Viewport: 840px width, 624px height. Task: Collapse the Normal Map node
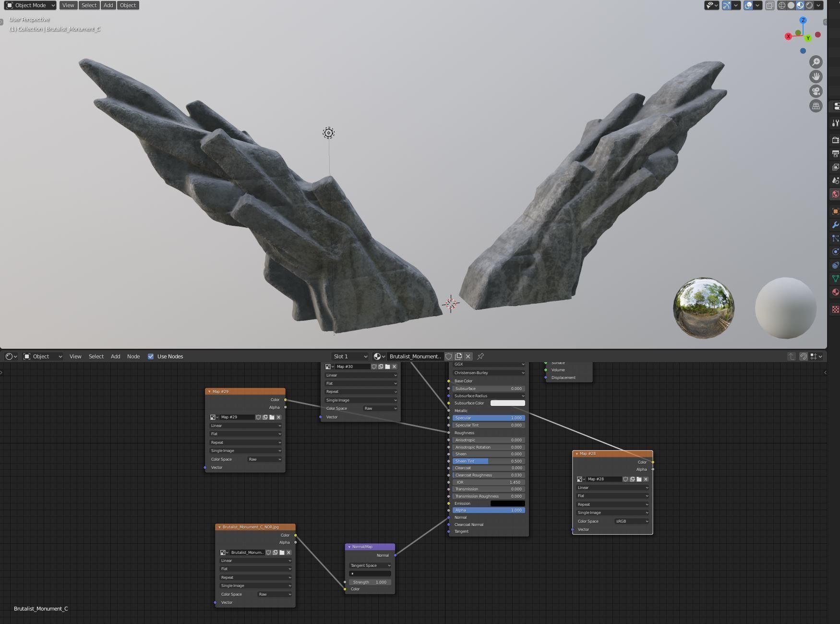(349, 547)
